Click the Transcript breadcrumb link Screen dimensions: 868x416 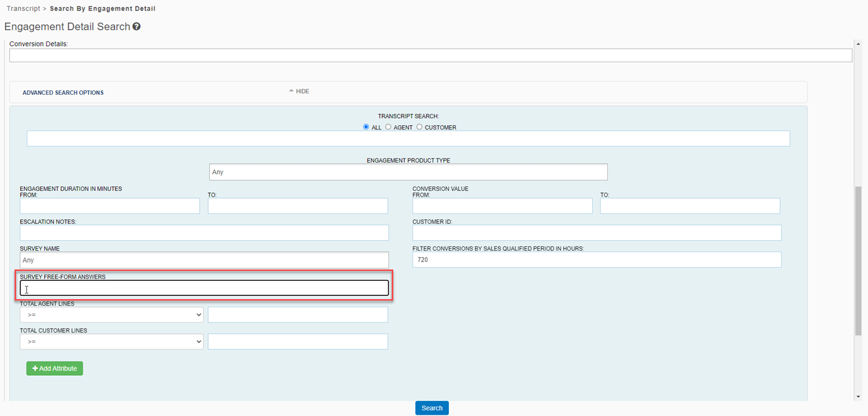pos(23,9)
